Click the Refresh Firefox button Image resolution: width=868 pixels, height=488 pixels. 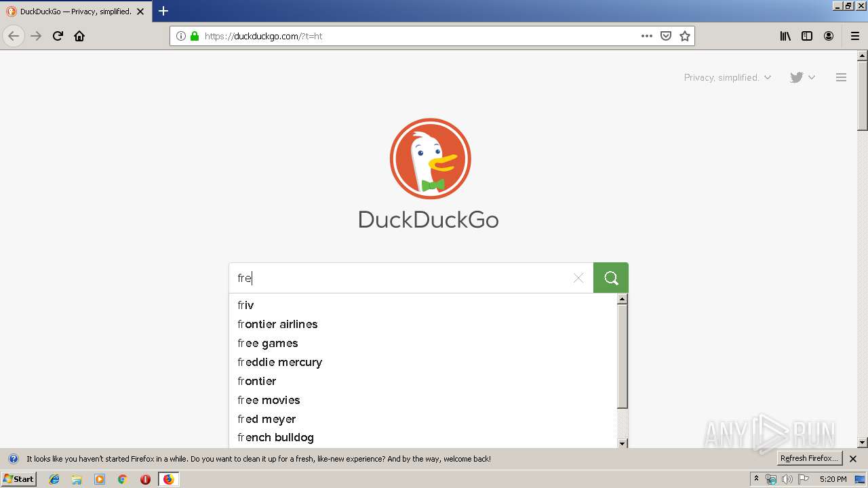(x=809, y=459)
